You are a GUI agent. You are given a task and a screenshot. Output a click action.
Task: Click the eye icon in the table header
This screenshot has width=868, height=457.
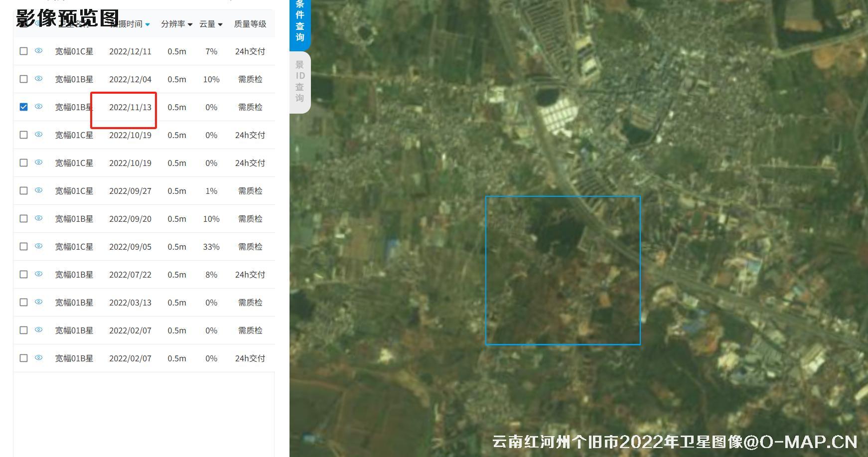coord(38,23)
